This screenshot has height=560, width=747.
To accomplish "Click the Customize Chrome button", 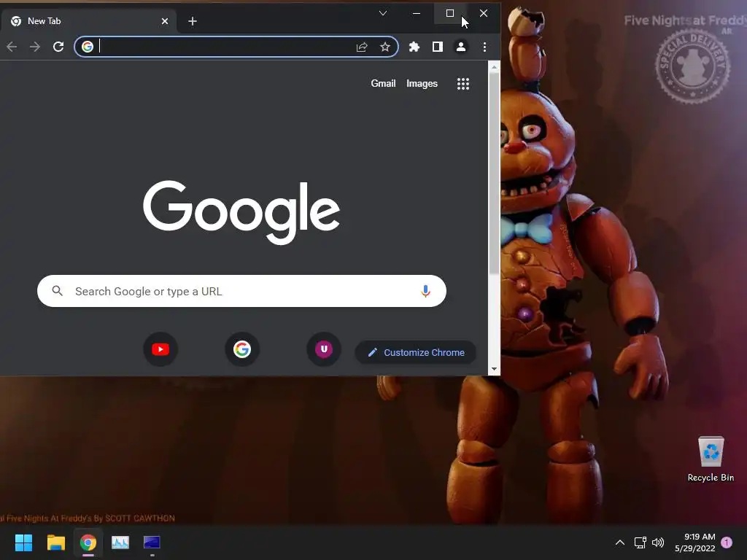I will (x=416, y=352).
